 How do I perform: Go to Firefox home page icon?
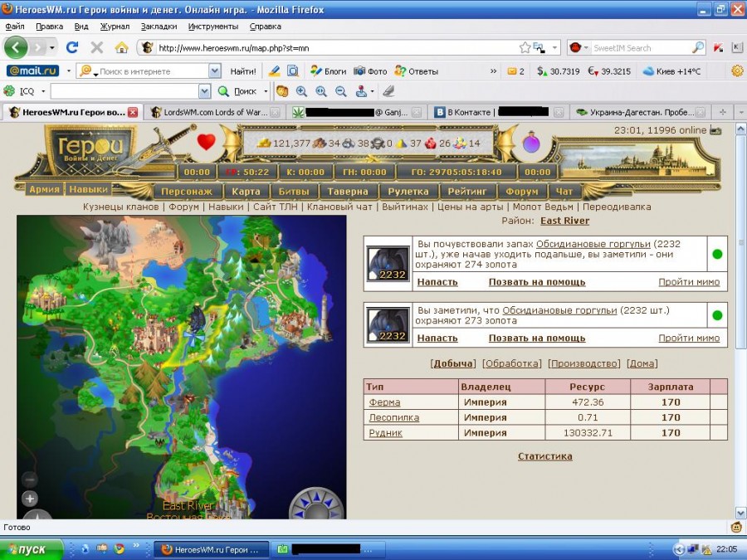pos(121,47)
